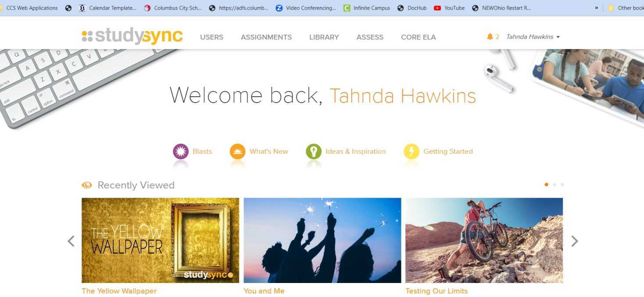Screen dimensions: 644x297
Task: Click the orange What's New sunrise icon
Action: click(238, 152)
